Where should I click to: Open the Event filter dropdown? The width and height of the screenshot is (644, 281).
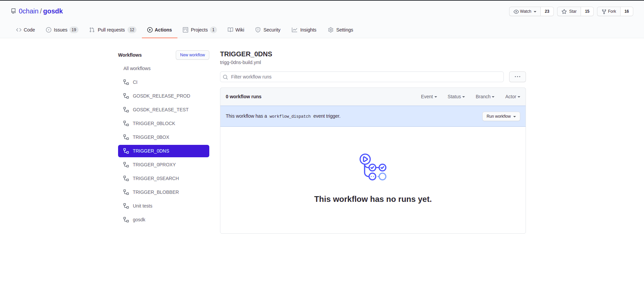429,97
